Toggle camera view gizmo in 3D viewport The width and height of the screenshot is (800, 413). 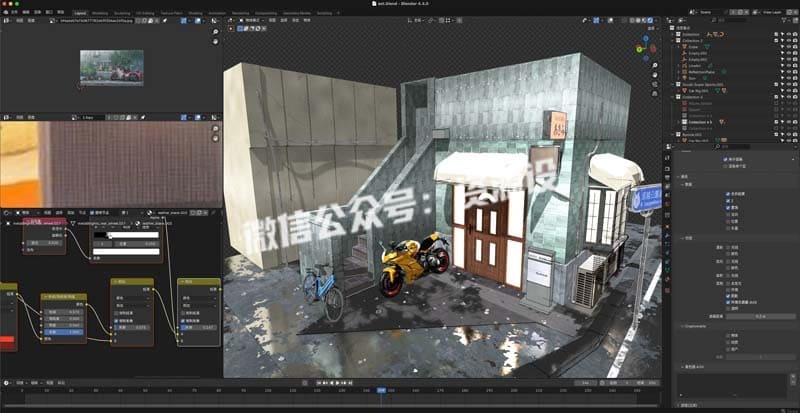pyautogui.click(x=655, y=85)
